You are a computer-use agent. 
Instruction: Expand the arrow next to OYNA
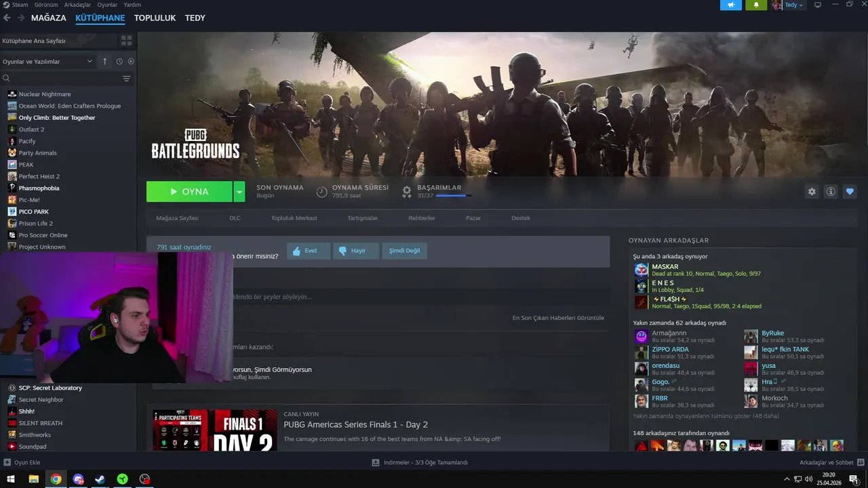(239, 192)
